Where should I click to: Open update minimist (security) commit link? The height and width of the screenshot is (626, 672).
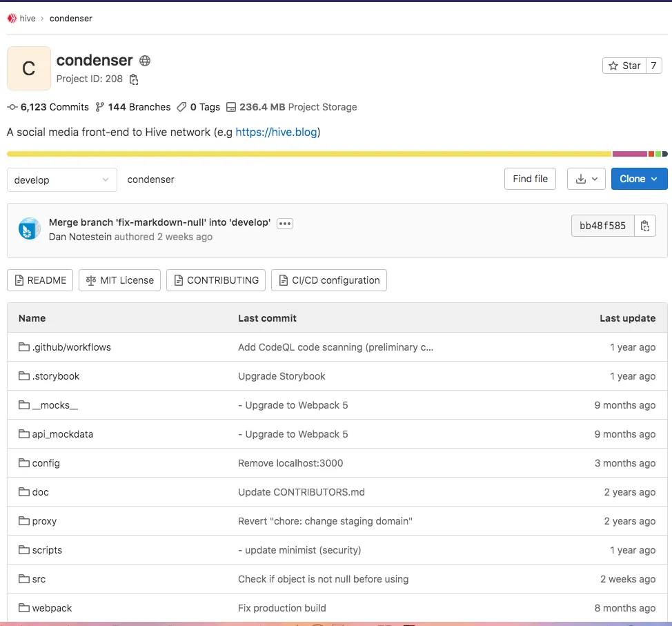click(x=299, y=550)
